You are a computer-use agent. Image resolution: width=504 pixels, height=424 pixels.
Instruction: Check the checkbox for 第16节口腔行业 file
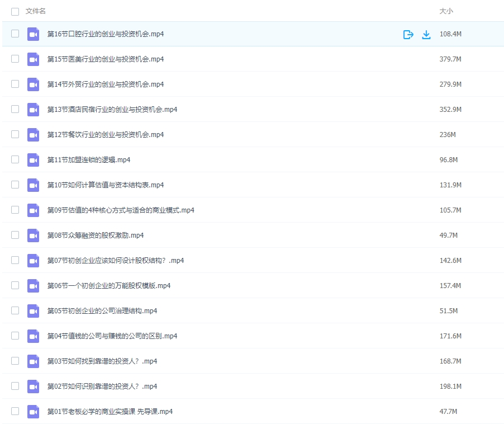(x=15, y=34)
